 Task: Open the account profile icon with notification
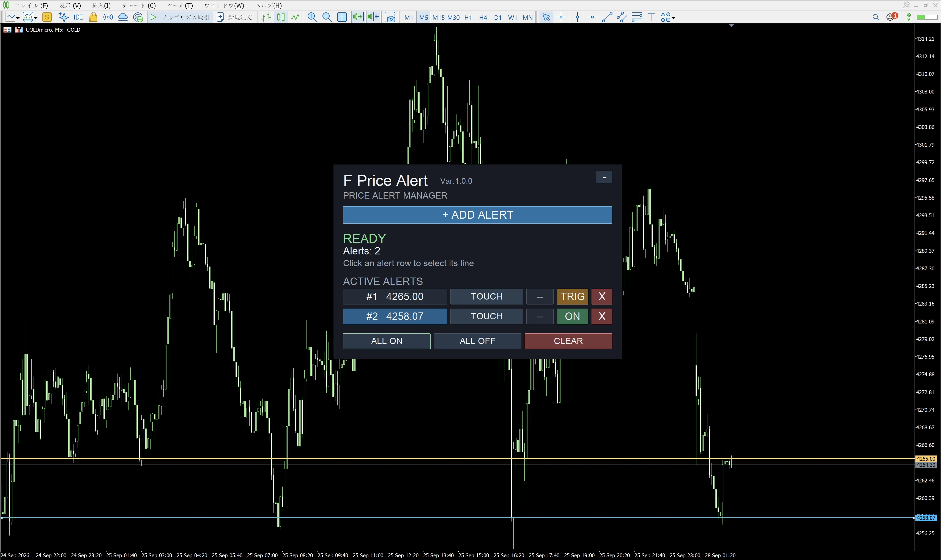point(891,17)
